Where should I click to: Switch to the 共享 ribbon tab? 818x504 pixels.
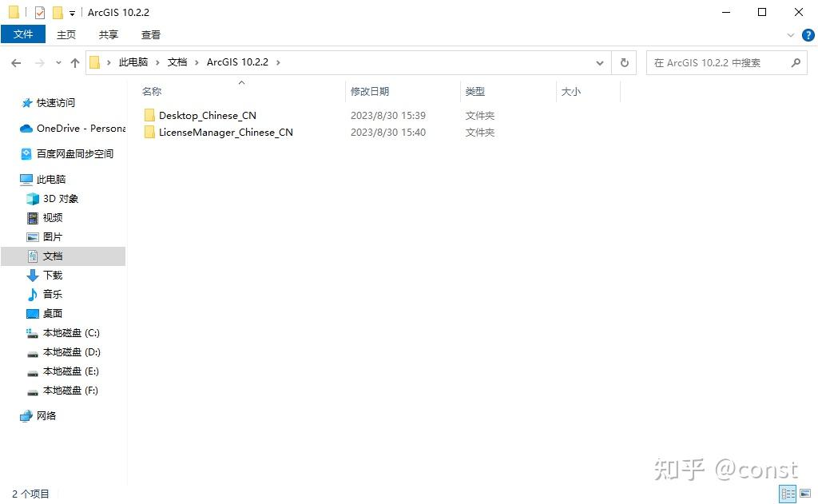109,34
